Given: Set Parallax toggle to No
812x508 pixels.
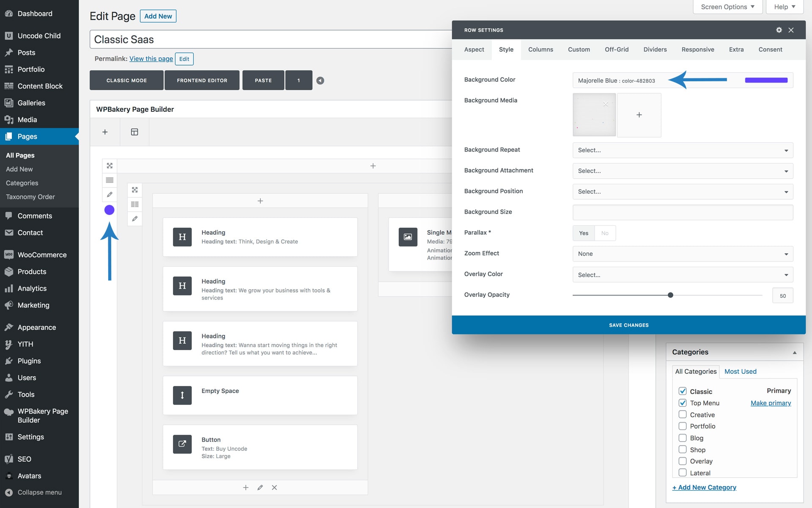Looking at the screenshot, I should 605,233.
